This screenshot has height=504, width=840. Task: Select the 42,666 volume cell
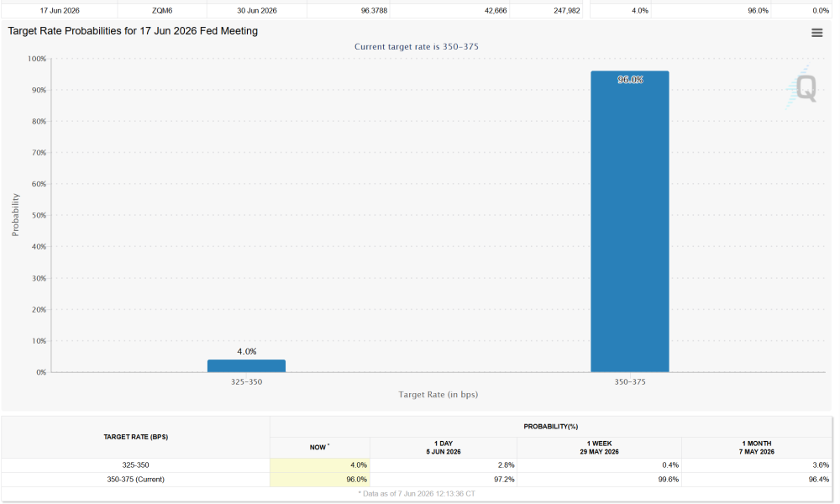pos(450,10)
